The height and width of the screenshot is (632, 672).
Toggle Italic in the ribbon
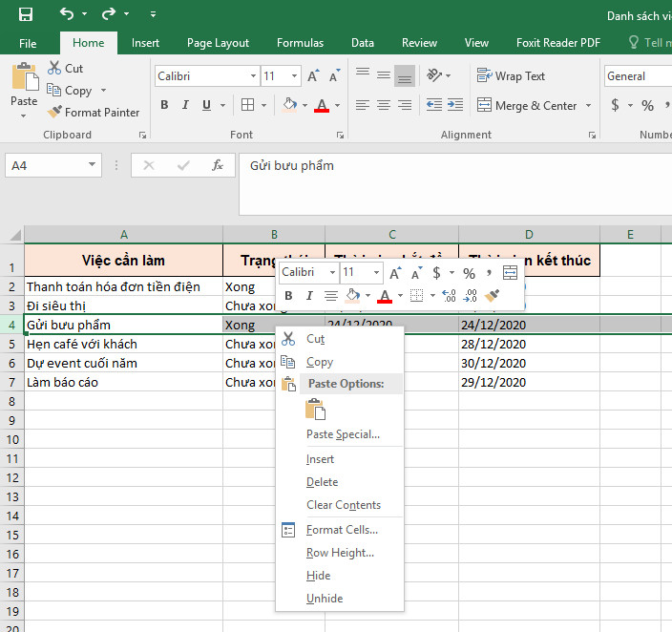click(185, 105)
